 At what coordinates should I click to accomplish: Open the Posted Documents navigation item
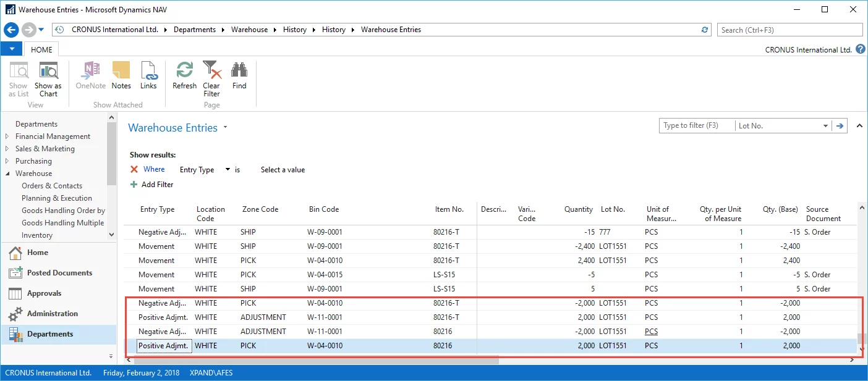point(59,273)
